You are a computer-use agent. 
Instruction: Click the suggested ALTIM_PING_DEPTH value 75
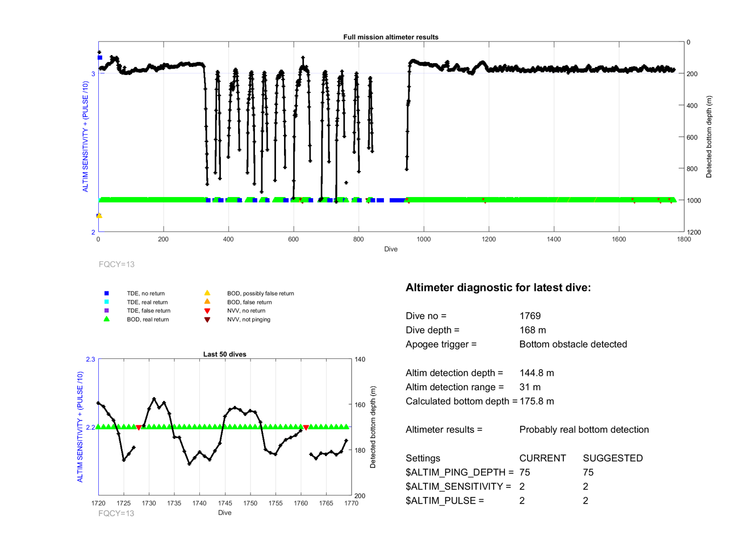click(588, 472)
